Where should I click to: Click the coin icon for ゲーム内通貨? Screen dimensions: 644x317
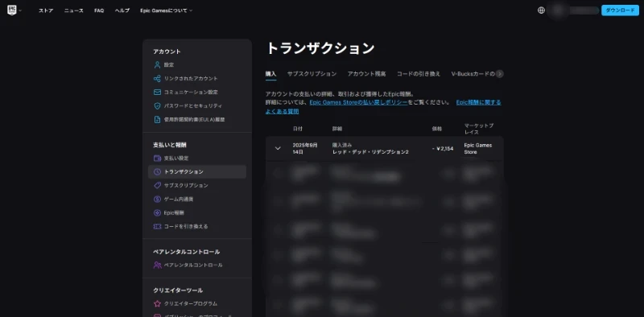[x=157, y=200]
